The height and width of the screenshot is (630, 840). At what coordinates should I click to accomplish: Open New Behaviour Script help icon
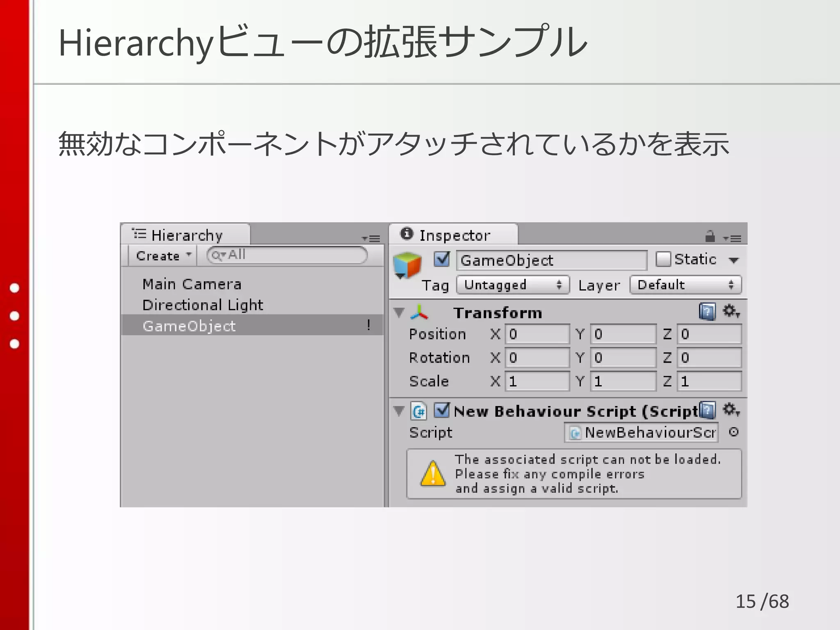pyautogui.click(x=707, y=410)
